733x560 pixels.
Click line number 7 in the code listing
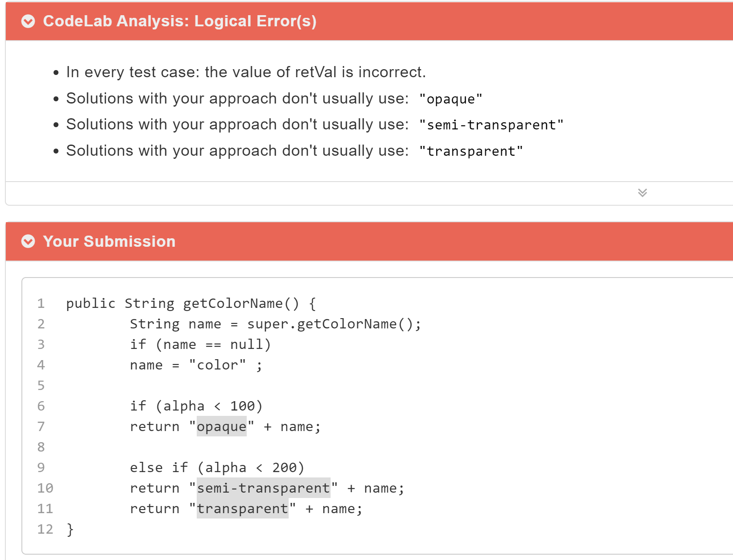pos(41,427)
